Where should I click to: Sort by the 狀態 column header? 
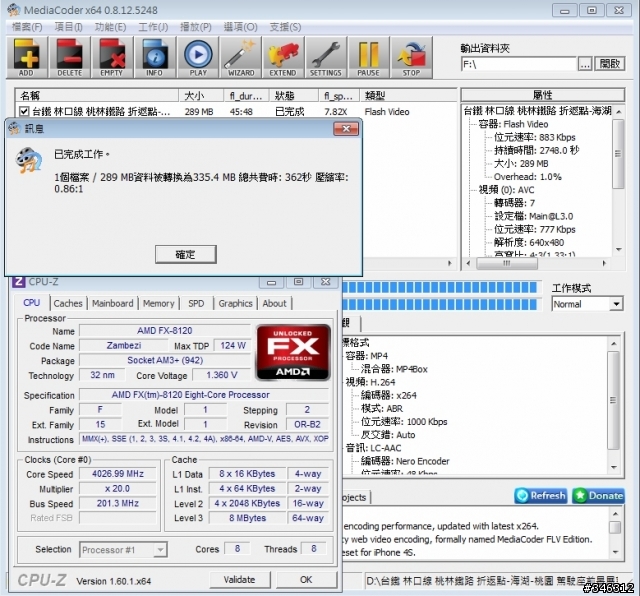pos(293,96)
